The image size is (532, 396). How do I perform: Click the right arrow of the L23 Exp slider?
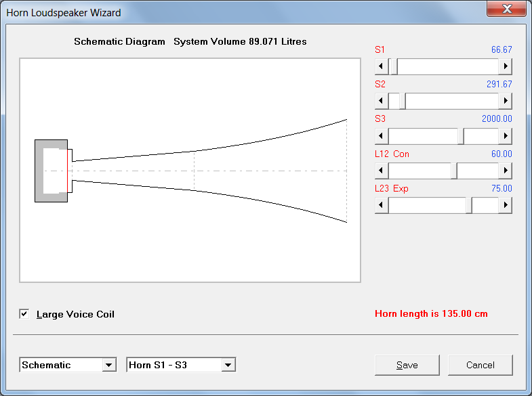coord(505,205)
